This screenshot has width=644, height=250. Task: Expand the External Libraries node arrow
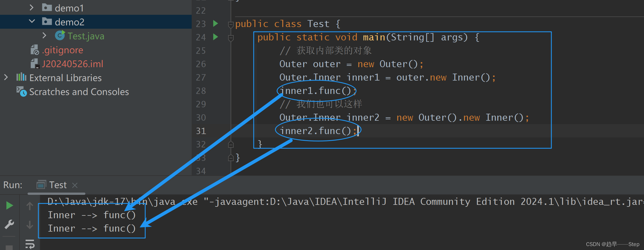(6, 77)
